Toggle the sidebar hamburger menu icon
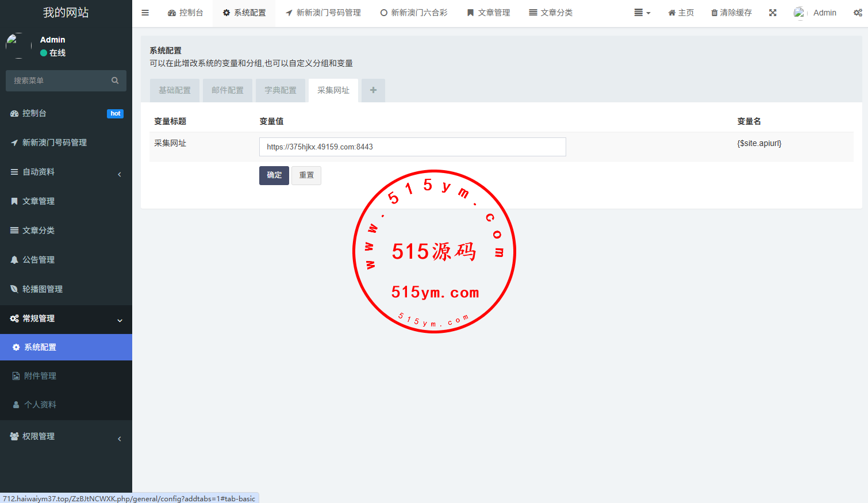 tap(145, 13)
